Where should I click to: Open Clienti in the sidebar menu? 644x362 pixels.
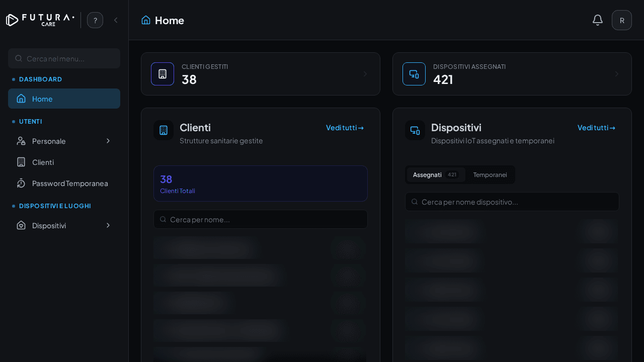tap(64, 162)
